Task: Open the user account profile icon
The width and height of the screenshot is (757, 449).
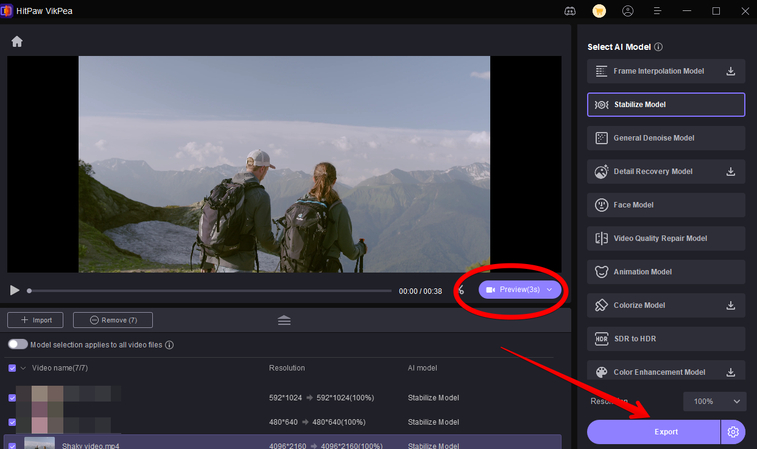Action: (x=628, y=11)
